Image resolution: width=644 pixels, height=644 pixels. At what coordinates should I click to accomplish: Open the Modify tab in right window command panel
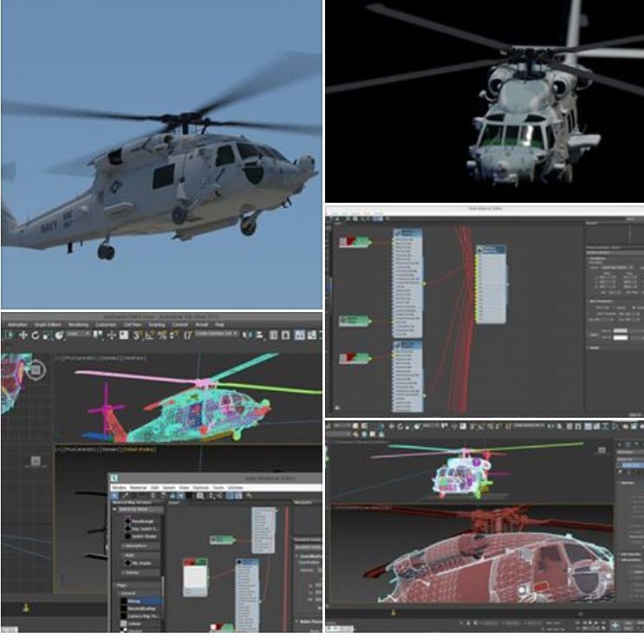point(628,445)
